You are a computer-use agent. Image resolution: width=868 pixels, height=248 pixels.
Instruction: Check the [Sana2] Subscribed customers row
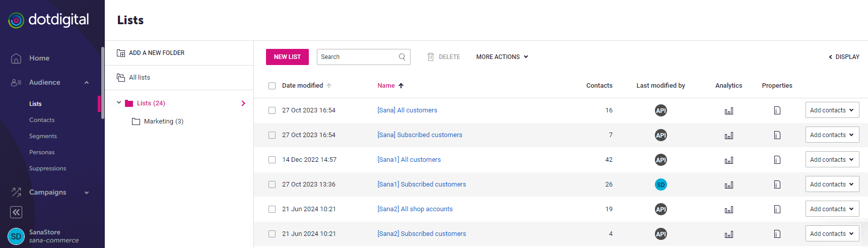(x=272, y=234)
